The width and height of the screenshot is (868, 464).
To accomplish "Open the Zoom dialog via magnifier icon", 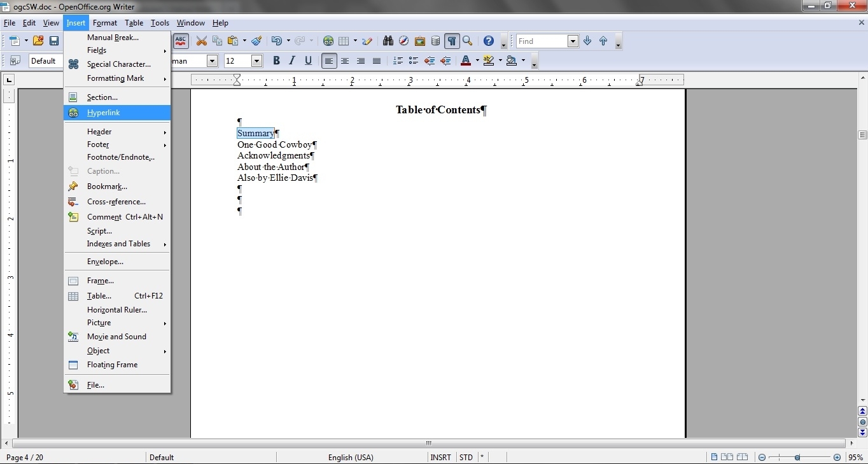I will coord(467,41).
